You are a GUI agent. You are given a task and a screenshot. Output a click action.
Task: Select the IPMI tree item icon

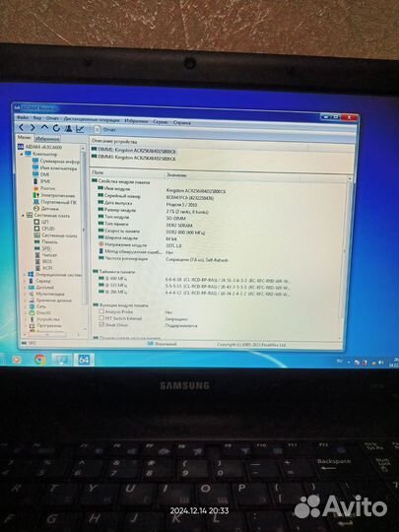35,181
